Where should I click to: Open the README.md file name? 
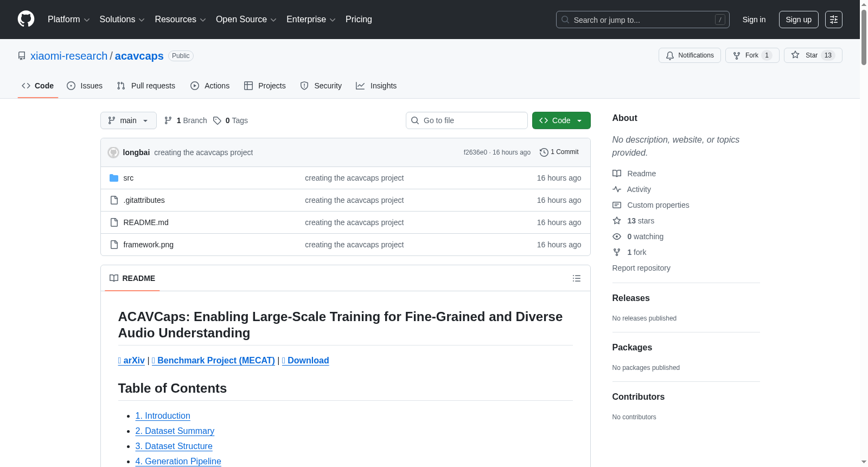point(146,222)
